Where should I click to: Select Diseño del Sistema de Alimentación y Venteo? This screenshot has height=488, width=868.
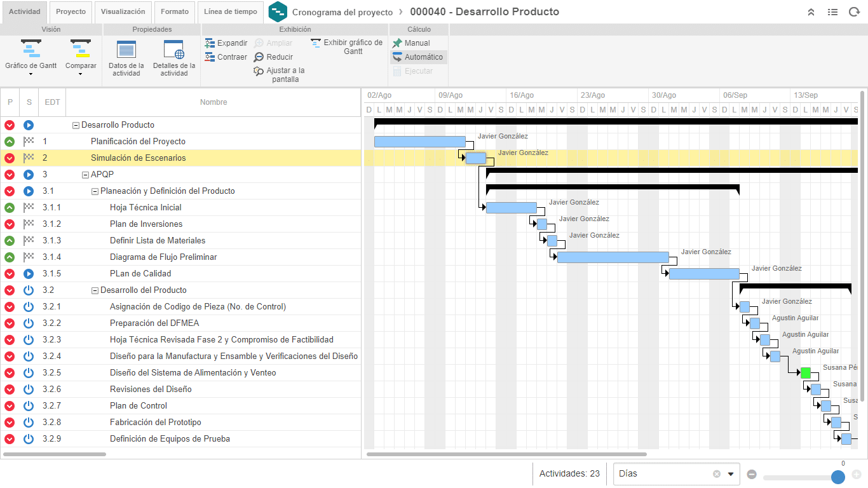(x=180, y=373)
